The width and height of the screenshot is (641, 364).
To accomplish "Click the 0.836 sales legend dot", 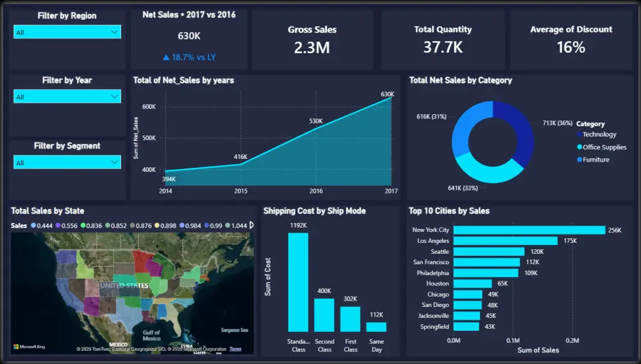I will [83, 225].
